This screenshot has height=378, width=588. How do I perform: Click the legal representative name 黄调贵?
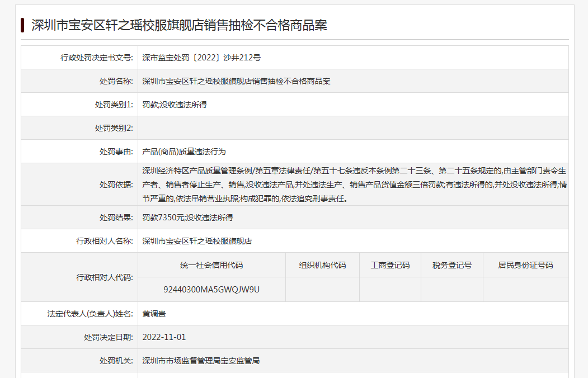tap(154, 314)
